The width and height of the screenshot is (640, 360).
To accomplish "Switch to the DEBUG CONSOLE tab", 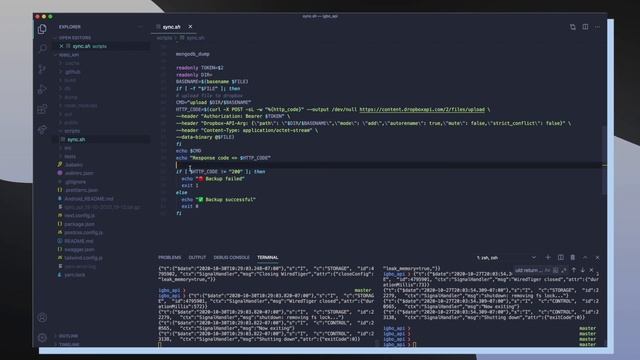I will point(231,258).
